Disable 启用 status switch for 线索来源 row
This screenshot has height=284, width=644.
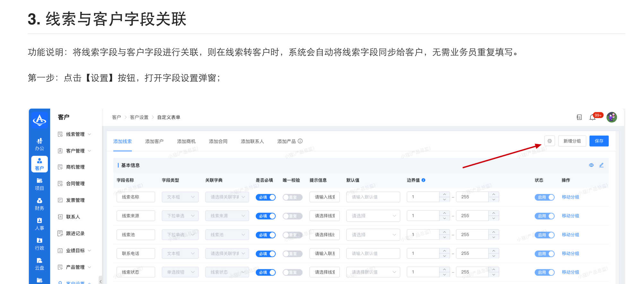point(544,216)
